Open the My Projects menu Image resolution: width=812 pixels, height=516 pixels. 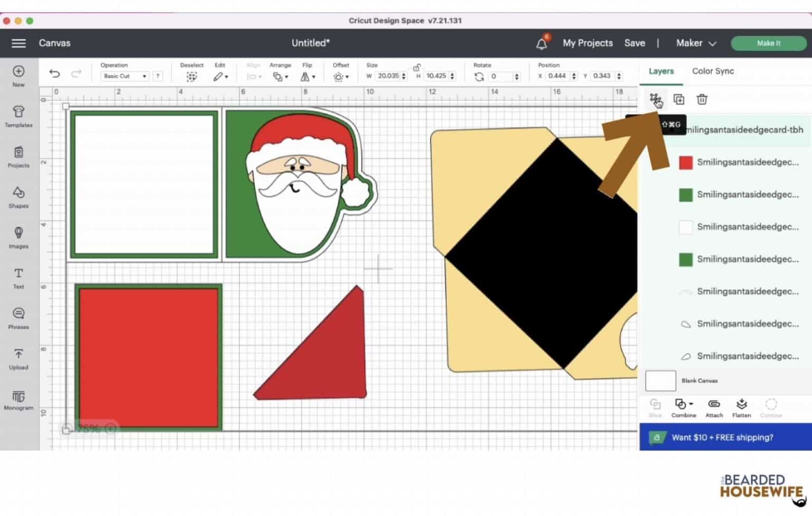click(x=587, y=43)
